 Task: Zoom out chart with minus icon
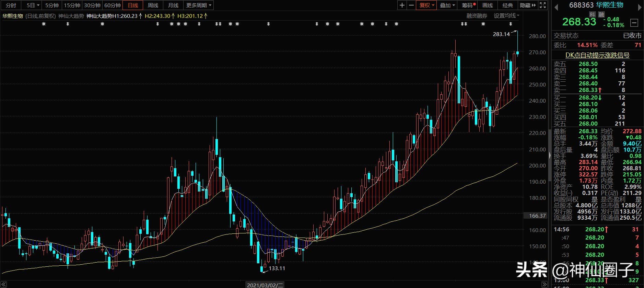coord(411,5)
